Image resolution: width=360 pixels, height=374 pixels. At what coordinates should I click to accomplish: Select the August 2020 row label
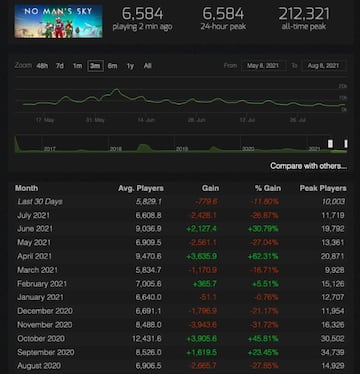pos(39,366)
